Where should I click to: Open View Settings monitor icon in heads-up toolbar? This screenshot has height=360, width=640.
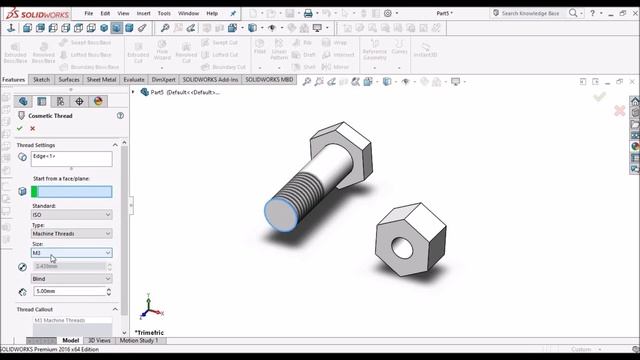[x=456, y=82]
